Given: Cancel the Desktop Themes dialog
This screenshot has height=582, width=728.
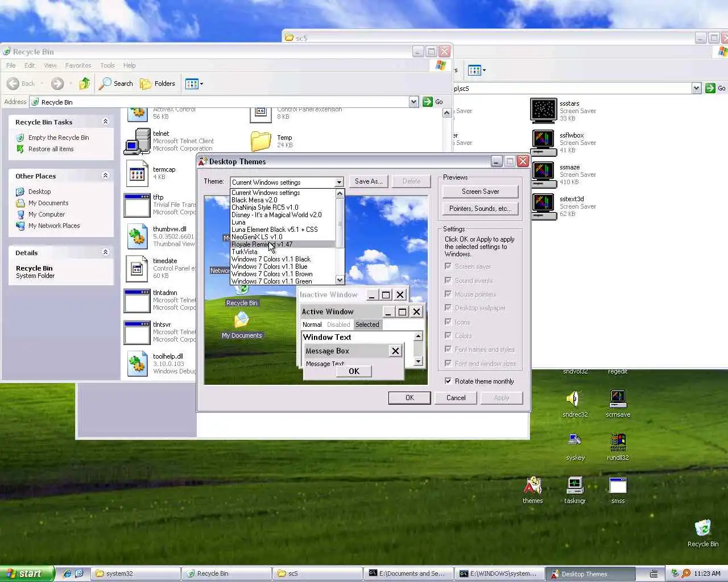Looking at the screenshot, I should (x=456, y=398).
